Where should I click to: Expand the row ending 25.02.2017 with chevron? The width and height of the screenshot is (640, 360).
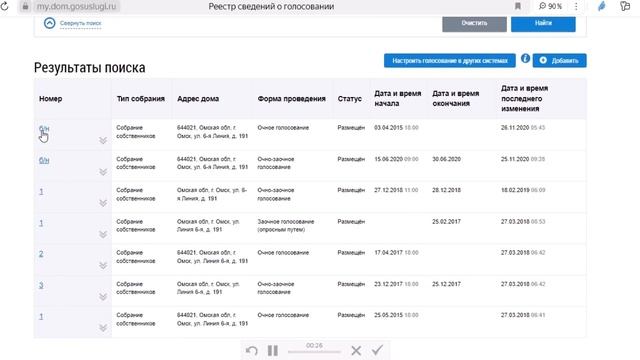[x=103, y=234]
